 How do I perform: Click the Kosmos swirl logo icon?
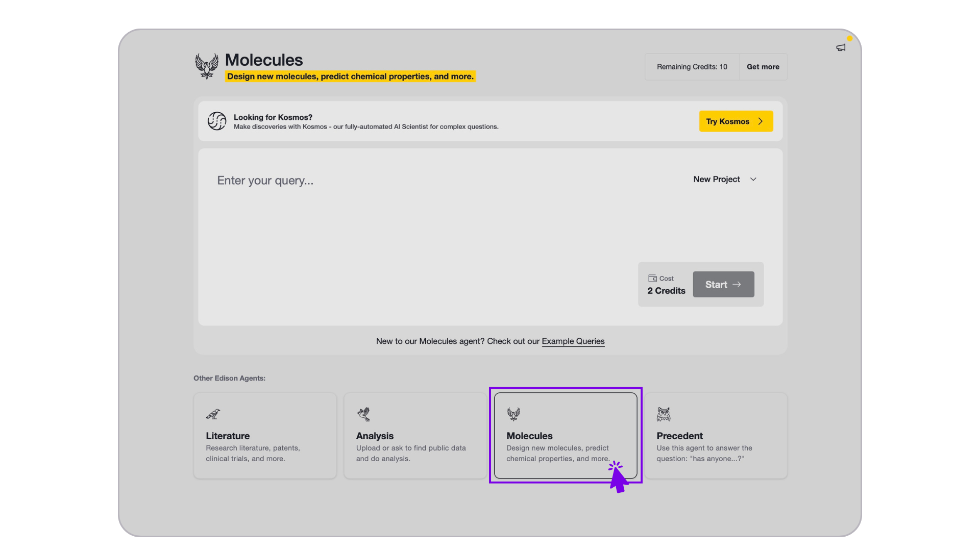[216, 121]
